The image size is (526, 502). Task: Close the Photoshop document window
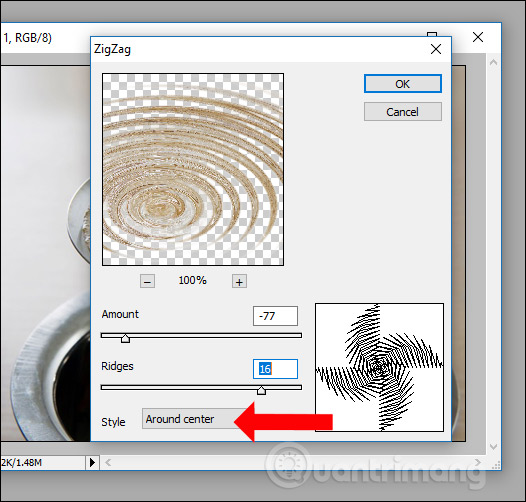click(x=478, y=37)
